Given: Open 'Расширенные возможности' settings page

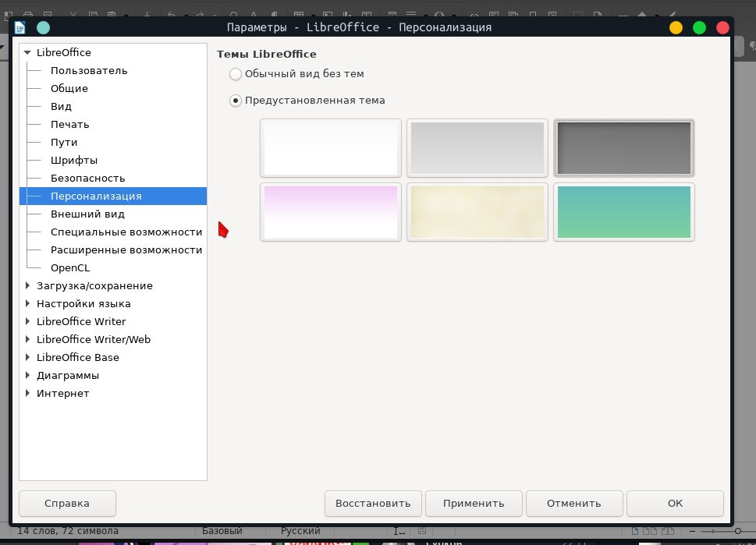Looking at the screenshot, I should (x=126, y=249).
